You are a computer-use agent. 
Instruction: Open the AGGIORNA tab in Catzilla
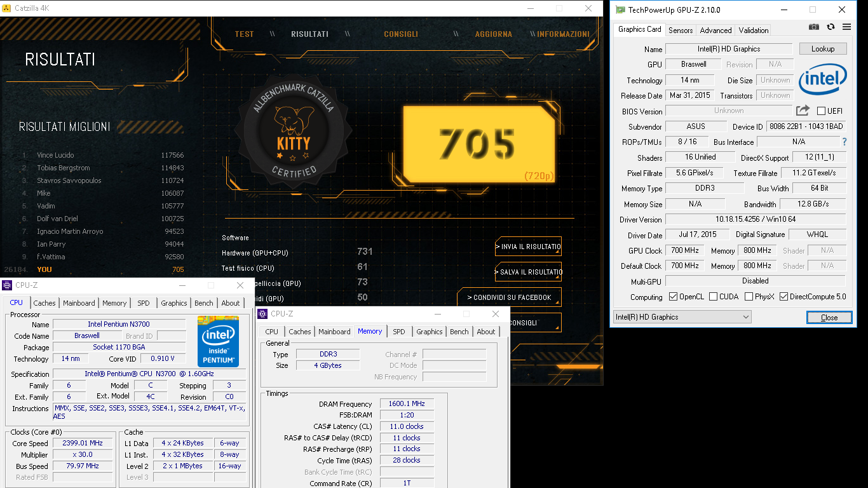(493, 34)
